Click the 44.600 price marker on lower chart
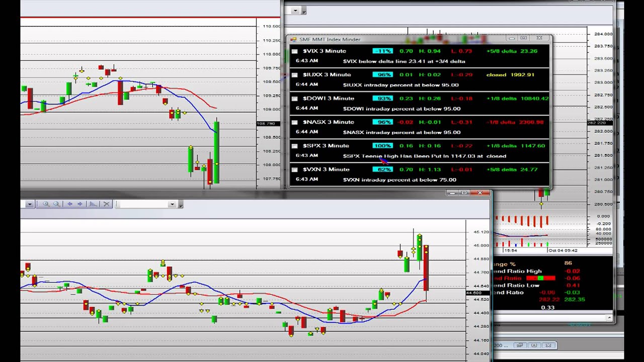 click(473, 293)
